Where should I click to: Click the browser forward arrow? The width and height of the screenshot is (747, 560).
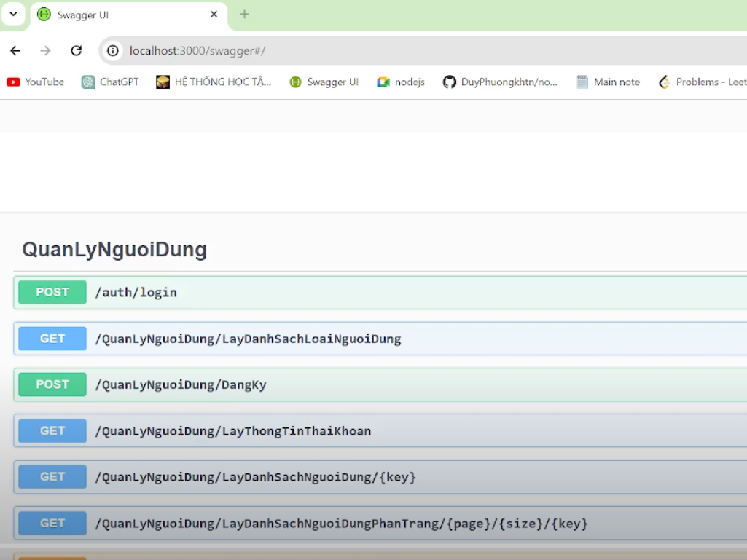(x=46, y=50)
